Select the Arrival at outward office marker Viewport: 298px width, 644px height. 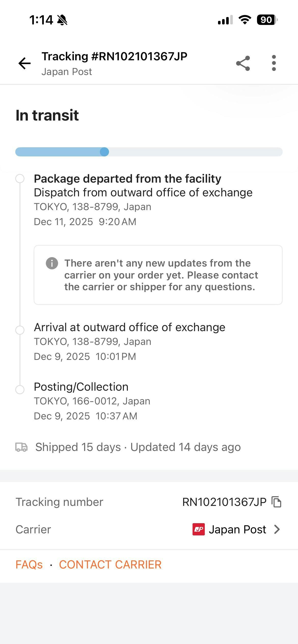[20, 330]
